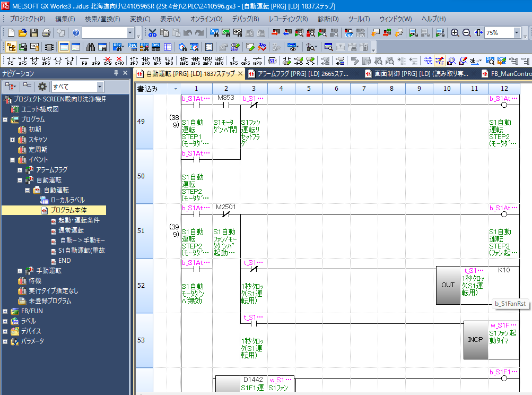
Task: Pin the Navigation panel
Action: [x=116, y=73]
